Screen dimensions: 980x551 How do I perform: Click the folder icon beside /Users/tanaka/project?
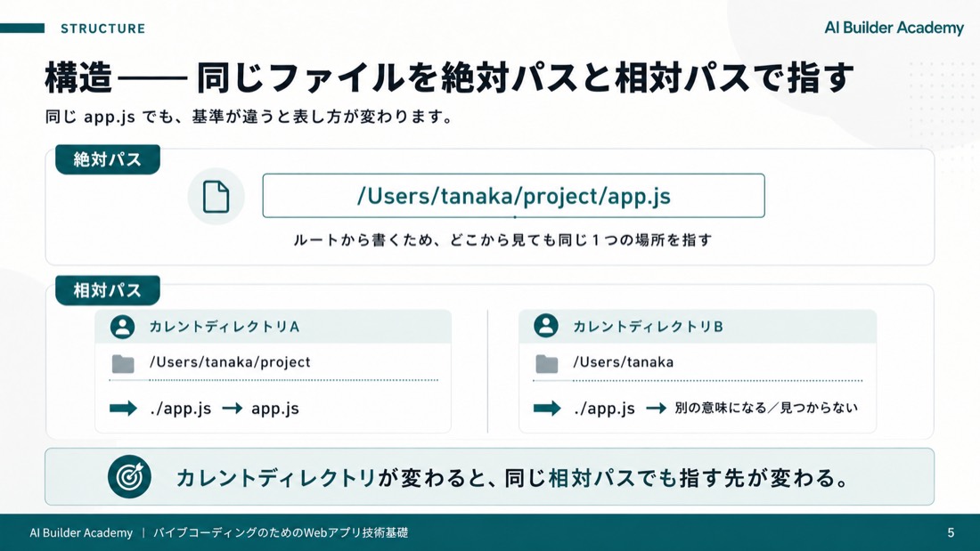[x=123, y=363]
